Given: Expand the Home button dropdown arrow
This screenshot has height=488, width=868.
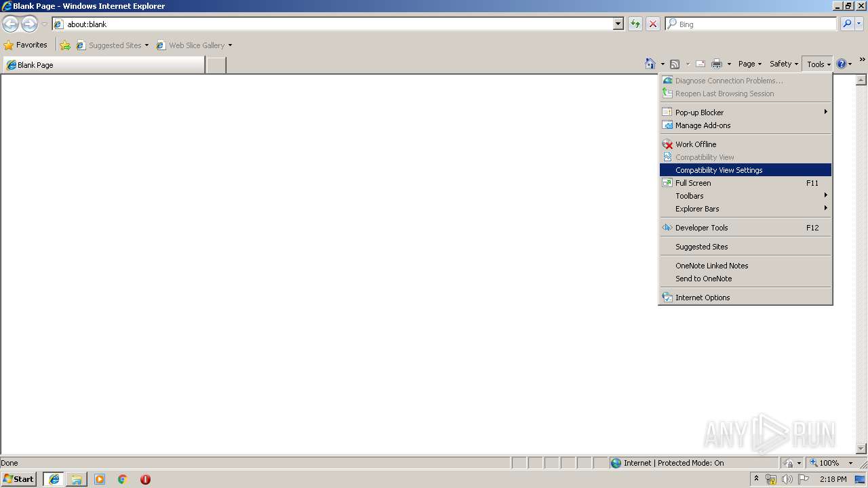Looking at the screenshot, I should click(x=663, y=64).
